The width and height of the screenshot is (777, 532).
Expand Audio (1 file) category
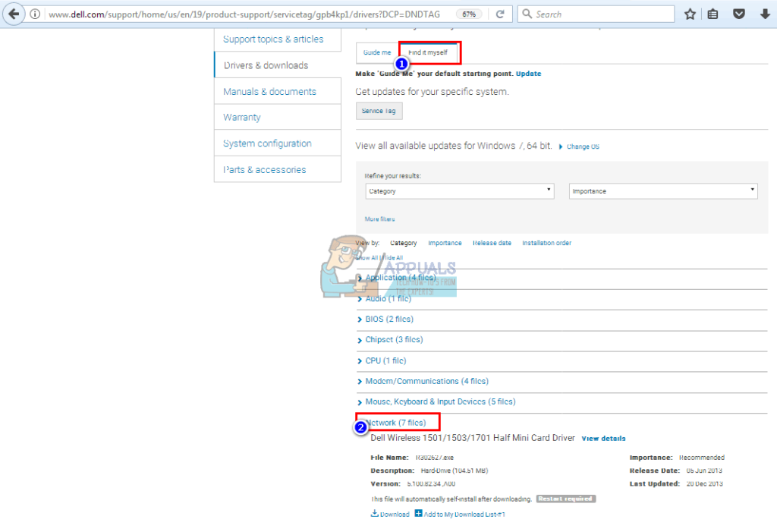[x=388, y=299]
